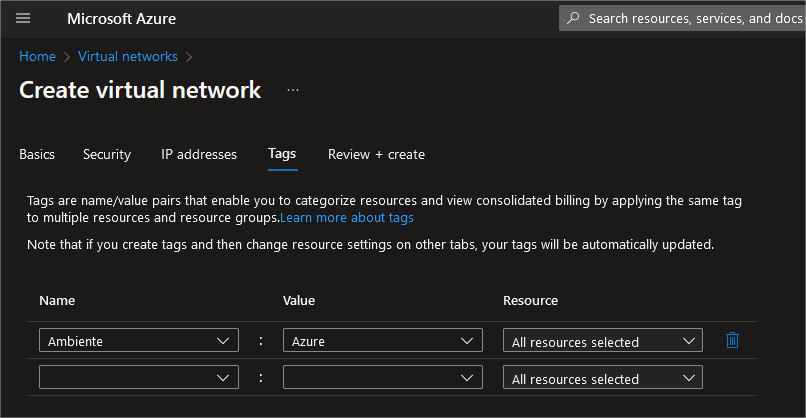Open the empty tag Value dropdown
This screenshot has height=418, width=806.
[383, 377]
